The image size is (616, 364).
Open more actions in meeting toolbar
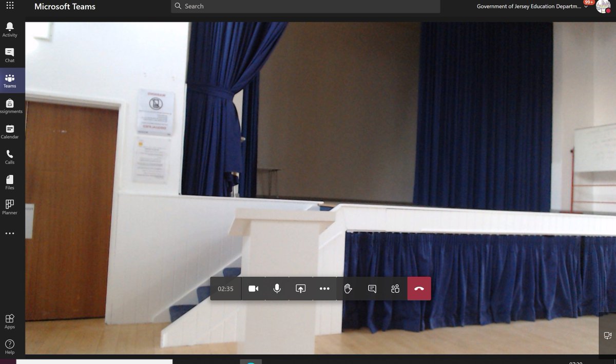(x=324, y=289)
